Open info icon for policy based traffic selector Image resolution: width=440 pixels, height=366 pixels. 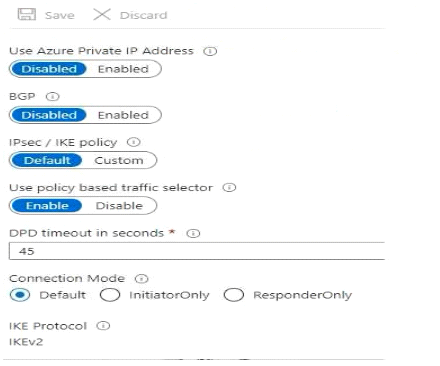(x=229, y=188)
